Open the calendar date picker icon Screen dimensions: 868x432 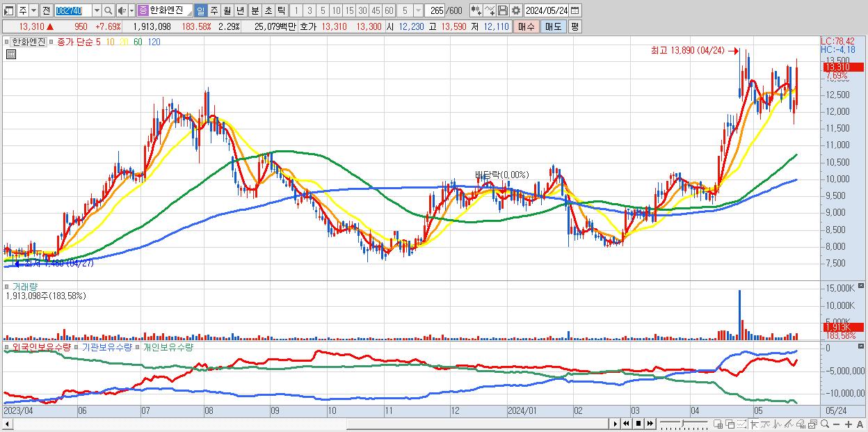click(x=574, y=10)
